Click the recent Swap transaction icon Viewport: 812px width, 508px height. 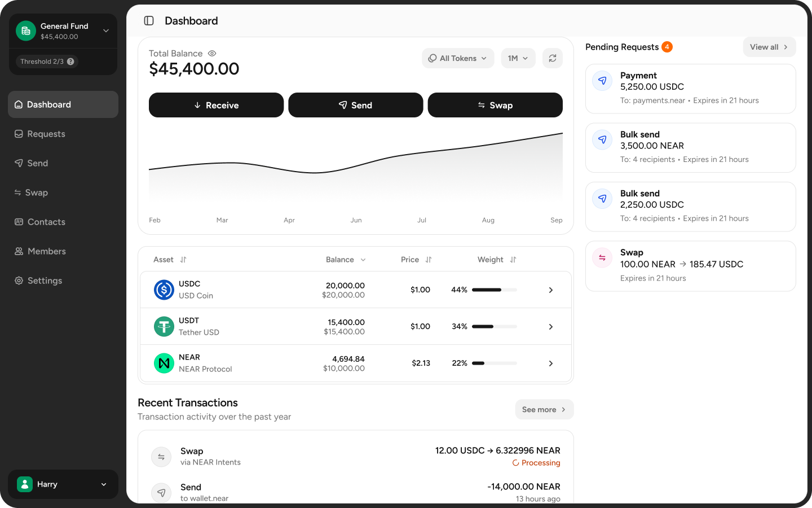tap(161, 457)
